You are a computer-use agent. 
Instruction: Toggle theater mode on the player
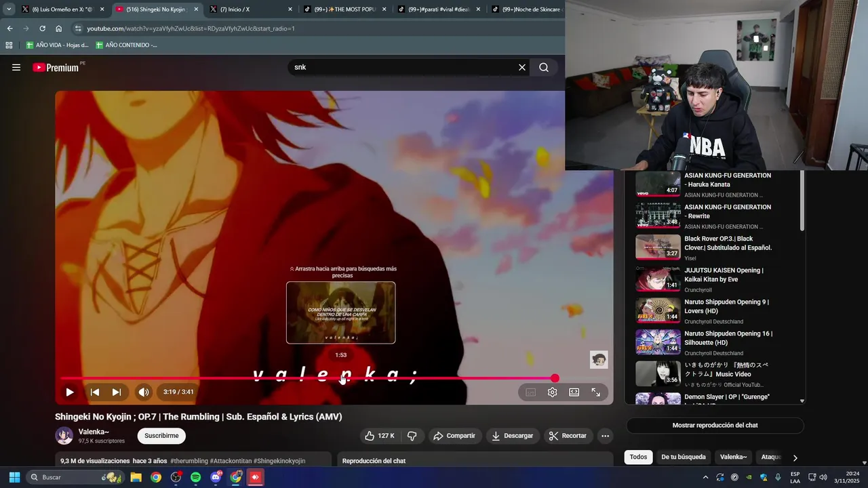[574, 392]
